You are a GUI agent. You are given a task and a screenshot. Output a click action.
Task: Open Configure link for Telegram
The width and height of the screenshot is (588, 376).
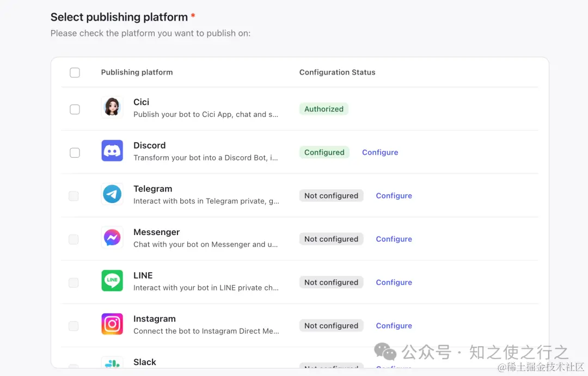(x=394, y=196)
